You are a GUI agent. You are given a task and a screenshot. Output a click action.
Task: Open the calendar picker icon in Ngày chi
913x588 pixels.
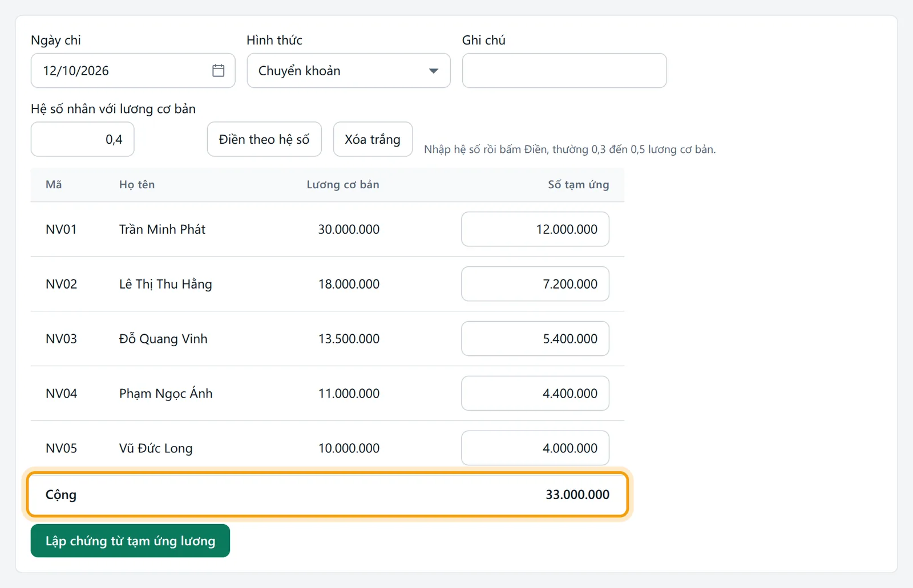(x=218, y=71)
